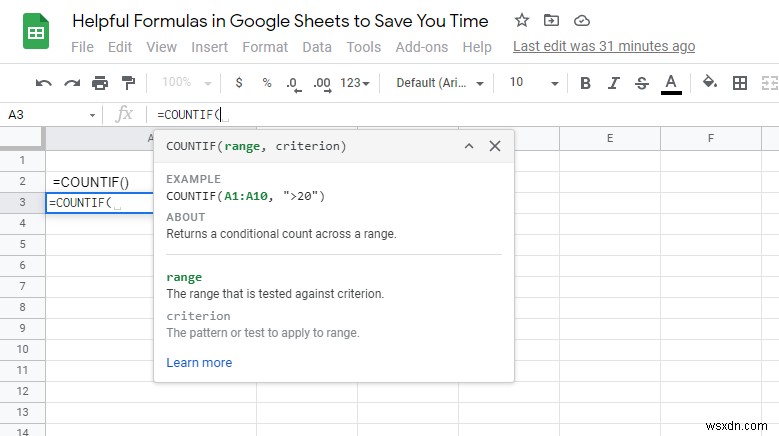Close the COUNTIF help popup
The image size is (779, 436).
(494, 146)
